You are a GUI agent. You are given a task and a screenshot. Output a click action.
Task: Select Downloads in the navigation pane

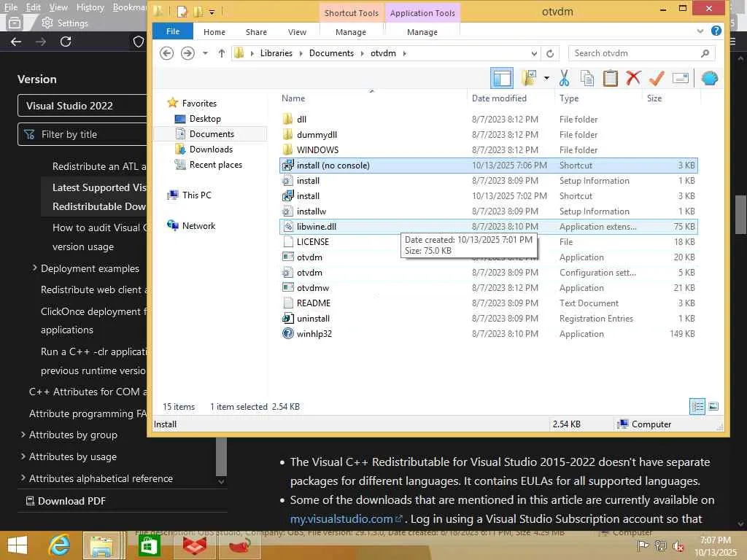coord(211,149)
